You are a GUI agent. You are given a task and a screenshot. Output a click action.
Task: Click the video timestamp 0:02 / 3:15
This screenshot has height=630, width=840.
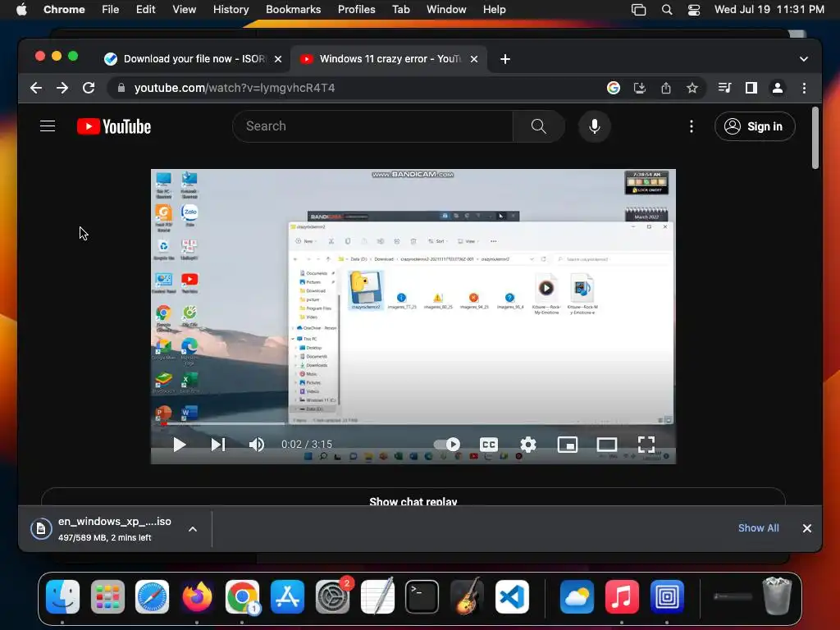pyautogui.click(x=307, y=445)
